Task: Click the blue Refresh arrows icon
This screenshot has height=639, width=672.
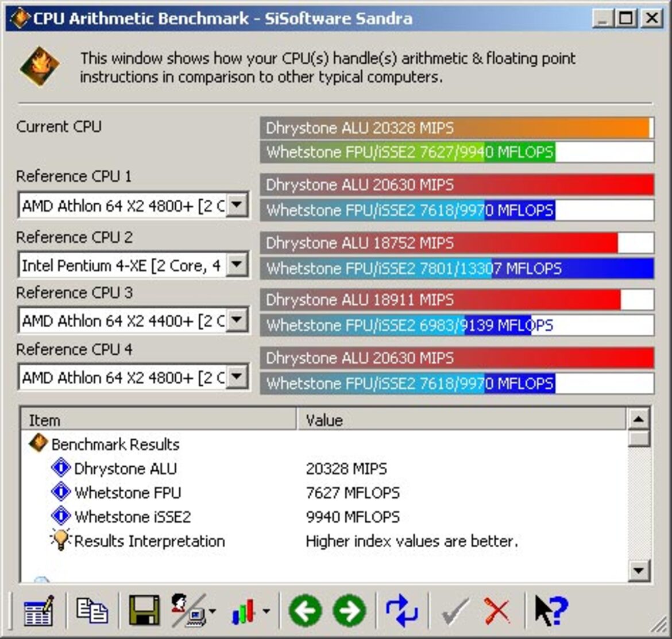Action: [401, 610]
